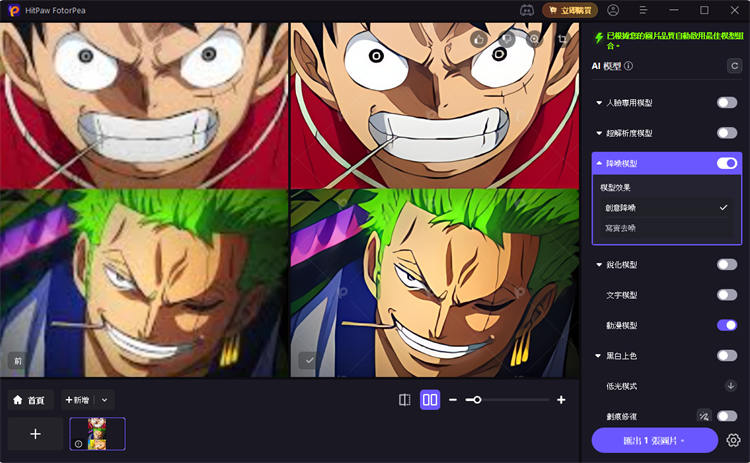Enable the 黑白上色 switch
This screenshot has height=463, width=750.
coord(727,355)
